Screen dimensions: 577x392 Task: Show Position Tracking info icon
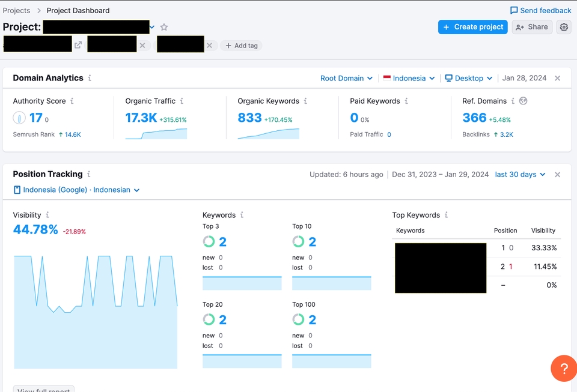coord(89,174)
